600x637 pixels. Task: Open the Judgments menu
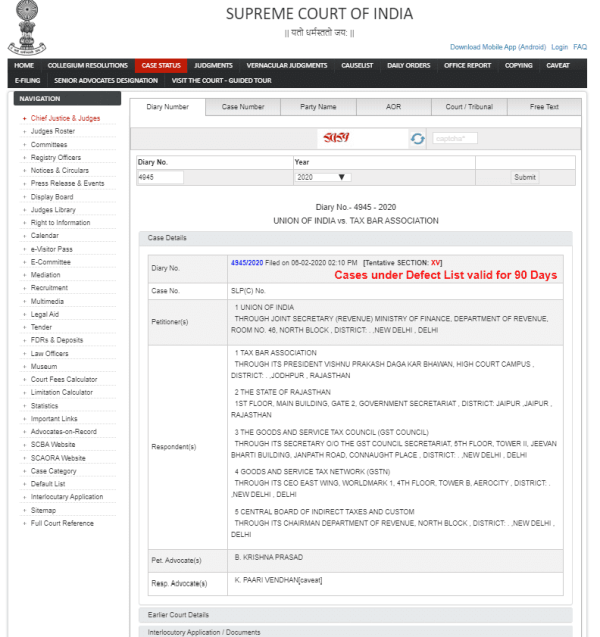213,65
